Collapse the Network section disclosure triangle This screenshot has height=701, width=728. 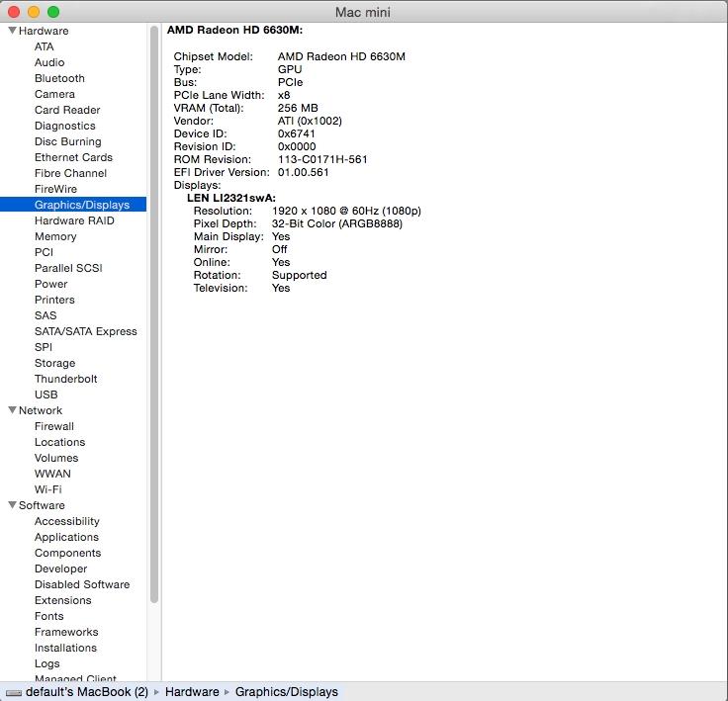11,410
